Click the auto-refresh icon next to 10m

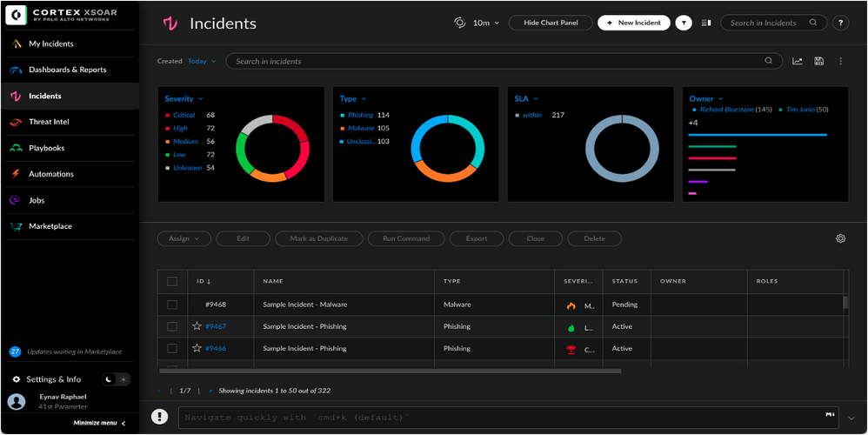pos(460,23)
